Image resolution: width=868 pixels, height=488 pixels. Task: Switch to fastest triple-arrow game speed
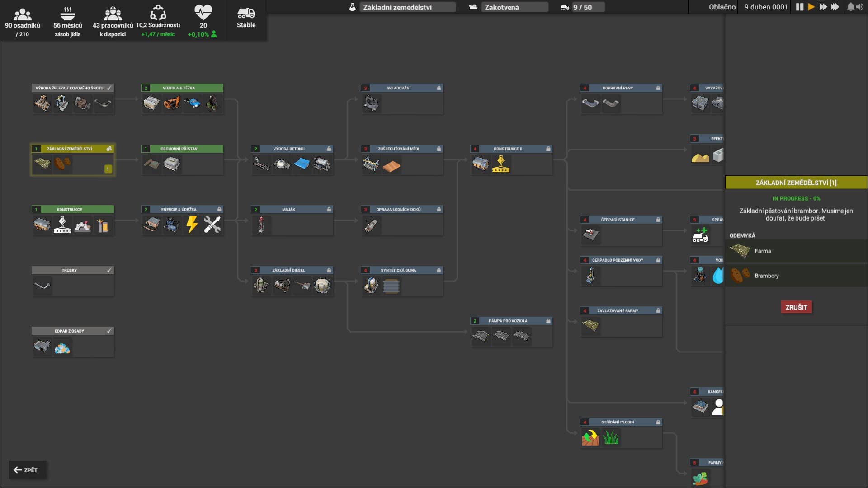pyautogui.click(x=835, y=7)
